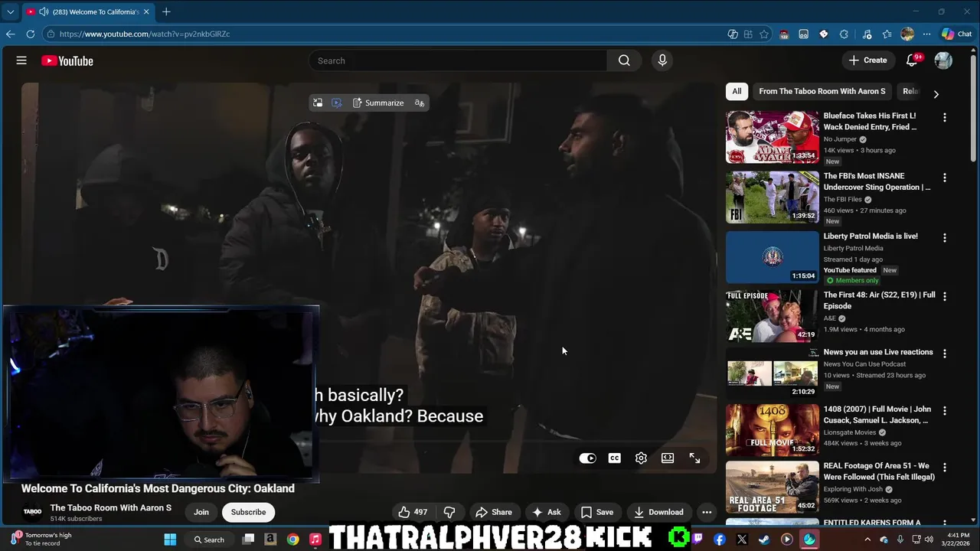Open more actions ellipsis below video
This screenshot has width=980, height=551.
[707, 512]
